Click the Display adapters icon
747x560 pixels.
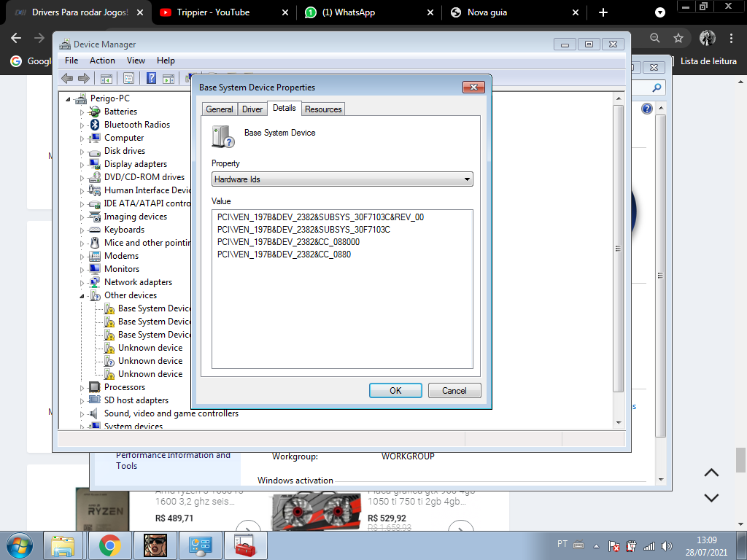(94, 164)
